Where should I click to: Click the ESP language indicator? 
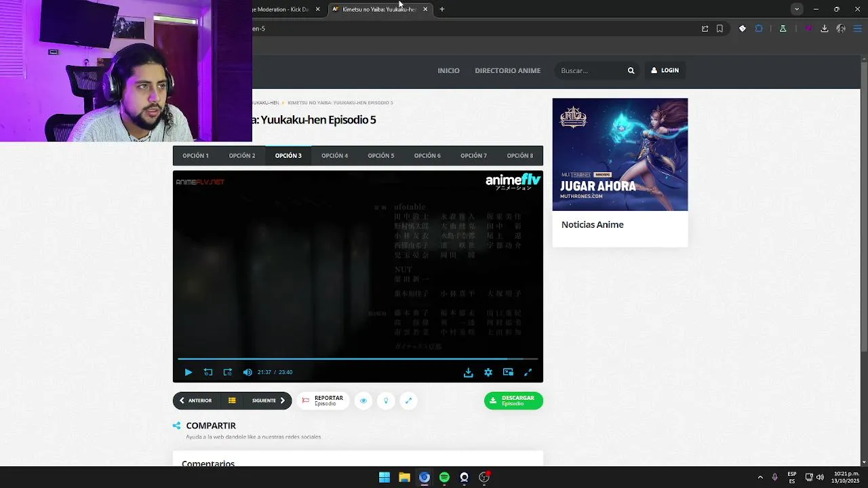(792, 477)
